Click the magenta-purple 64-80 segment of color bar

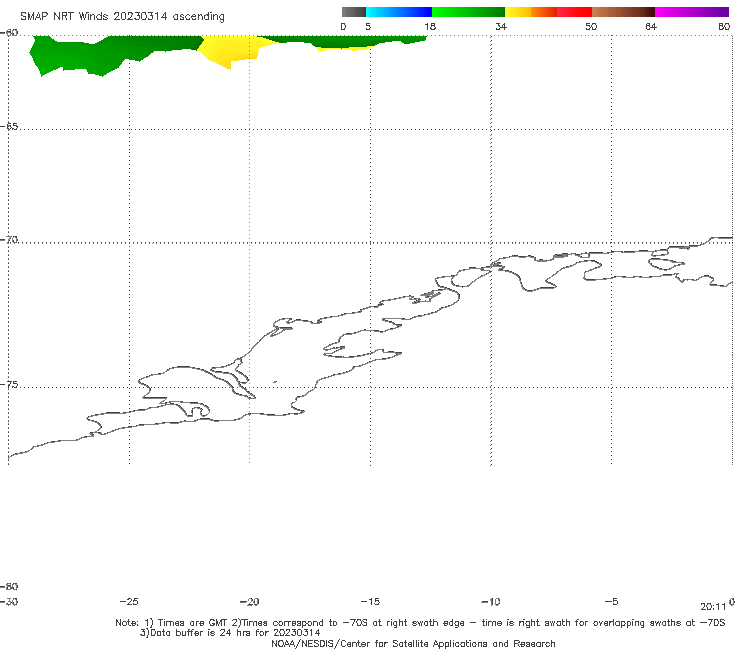click(692, 12)
